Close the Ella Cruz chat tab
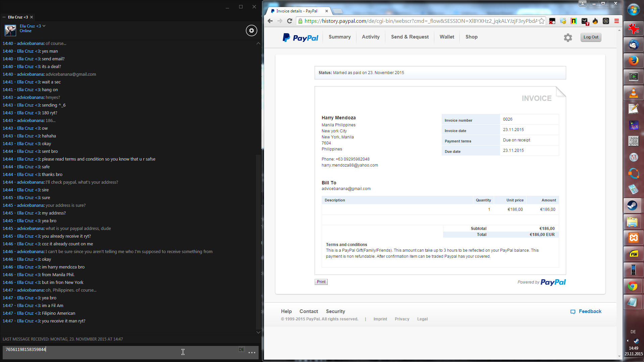The image size is (644, 362). [x=32, y=17]
